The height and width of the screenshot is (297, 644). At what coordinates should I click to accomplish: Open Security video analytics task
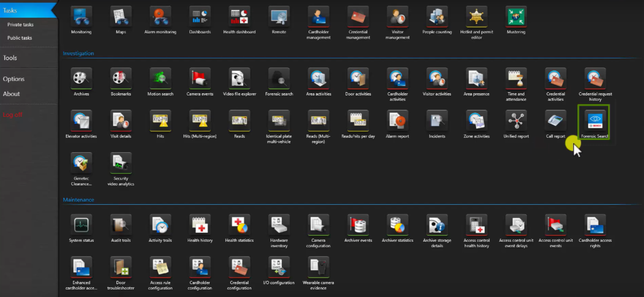tap(121, 164)
